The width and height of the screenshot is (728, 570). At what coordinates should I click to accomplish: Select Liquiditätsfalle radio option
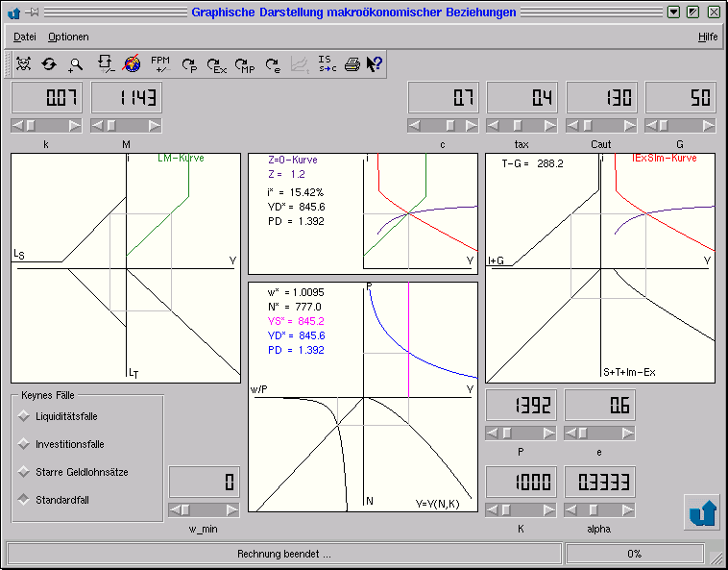tap(23, 416)
